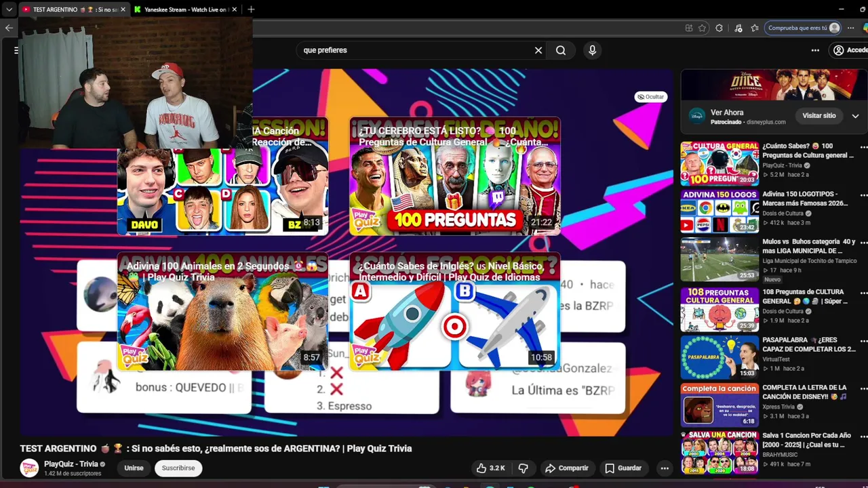
Task: Share the video with Compartir
Action: point(567,468)
